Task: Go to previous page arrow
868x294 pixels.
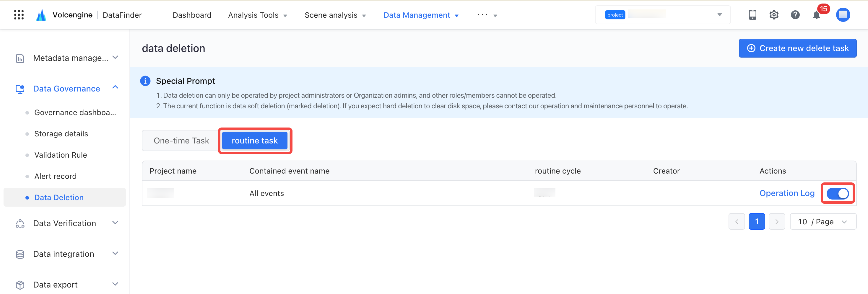Action: pos(737,222)
